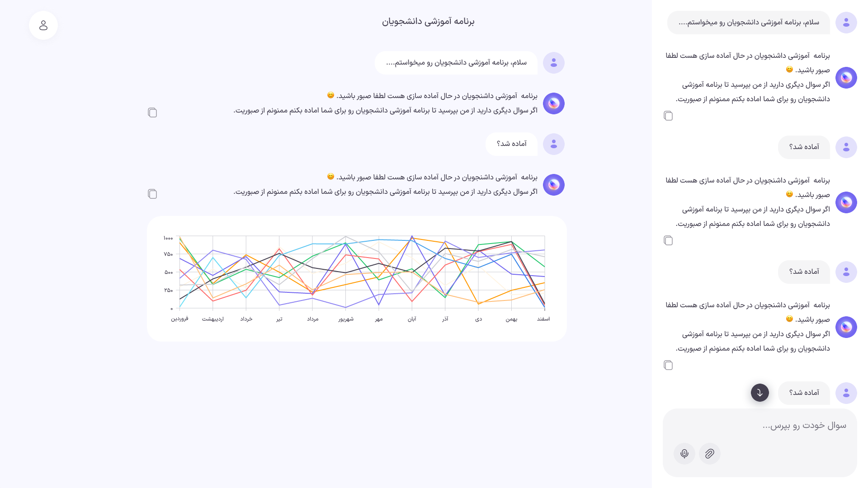Click the last 'آماده شد؟' bubble in side panel
The height and width of the screenshot is (488, 868).
804,393
